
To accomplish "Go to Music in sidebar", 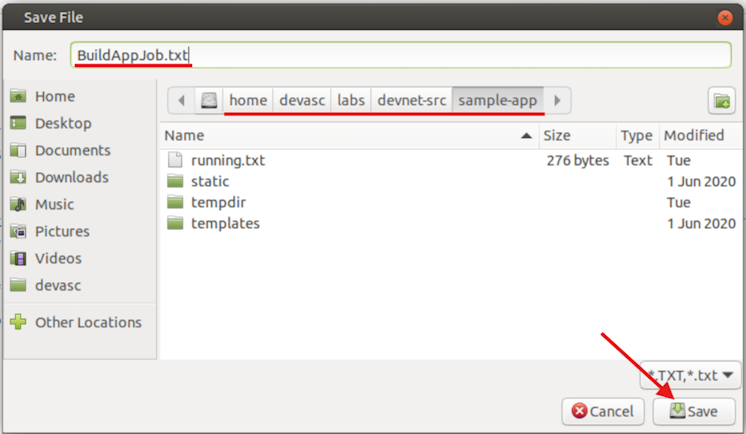I will [54, 204].
